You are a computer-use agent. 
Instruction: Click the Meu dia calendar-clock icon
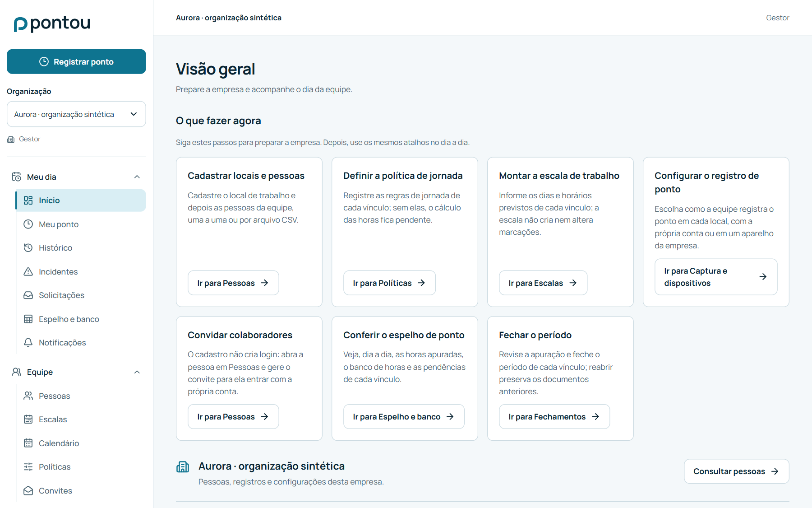click(x=16, y=177)
